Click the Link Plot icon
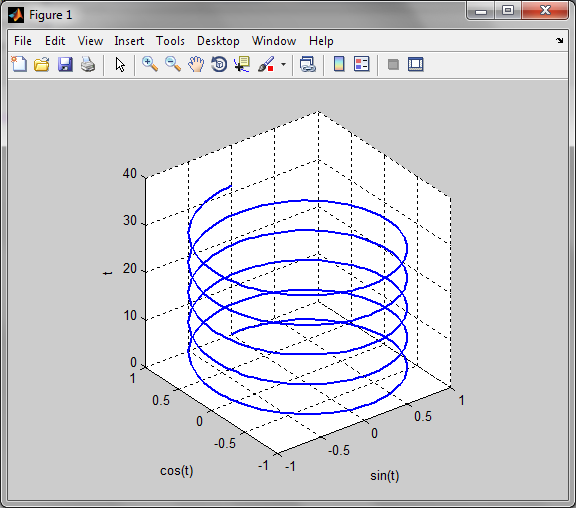The height and width of the screenshot is (508, 576). (307, 64)
